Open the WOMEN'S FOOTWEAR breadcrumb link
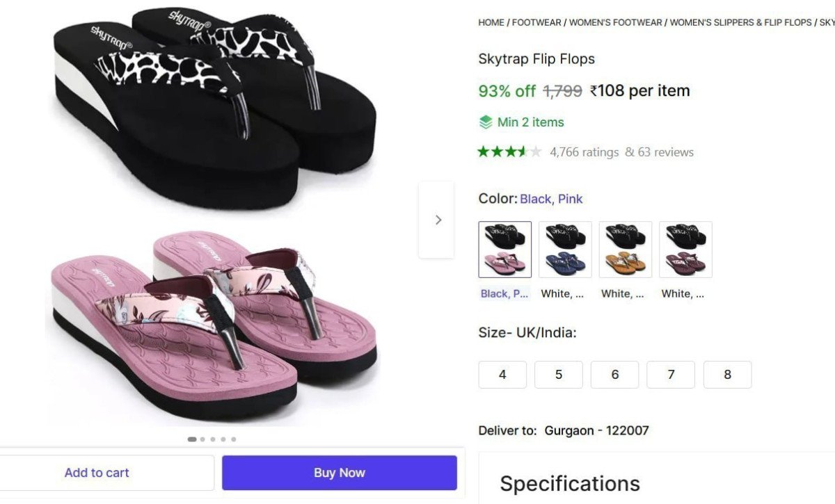This screenshot has height=504, width=835. point(615,22)
